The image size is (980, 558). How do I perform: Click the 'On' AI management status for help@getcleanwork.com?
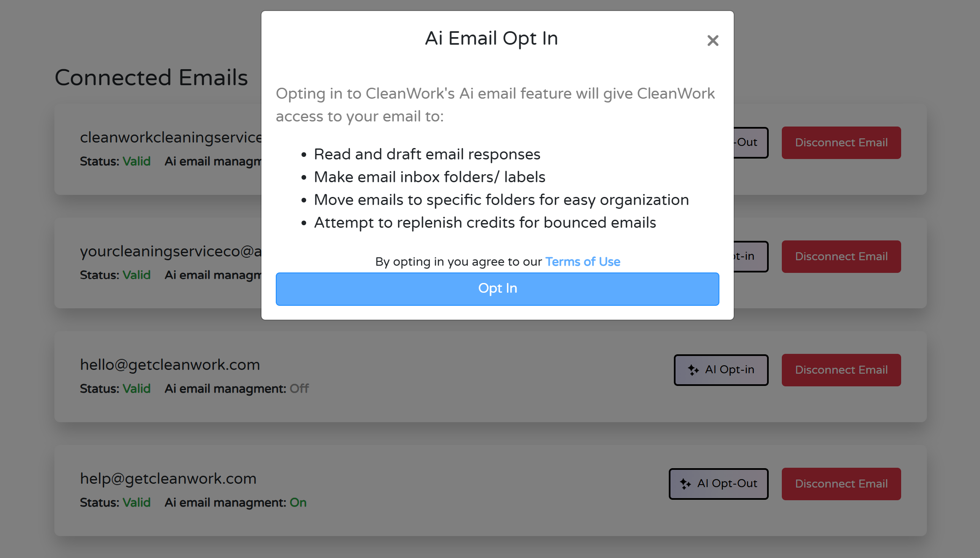pyautogui.click(x=298, y=502)
